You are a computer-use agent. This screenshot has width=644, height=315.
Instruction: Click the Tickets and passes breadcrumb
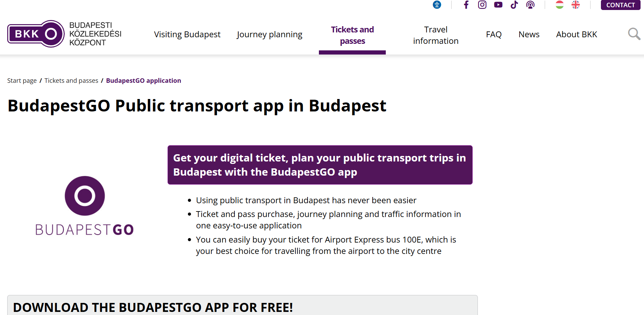(x=71, y=81)
